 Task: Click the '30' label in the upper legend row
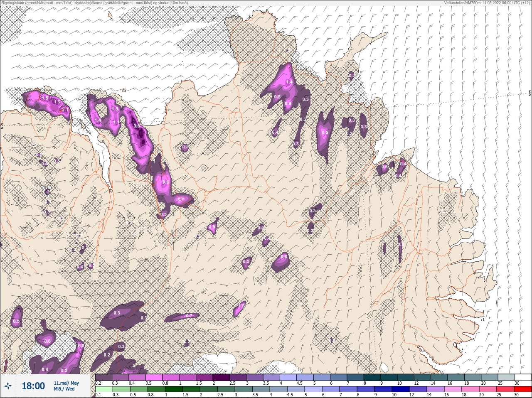tap(517, 383)
